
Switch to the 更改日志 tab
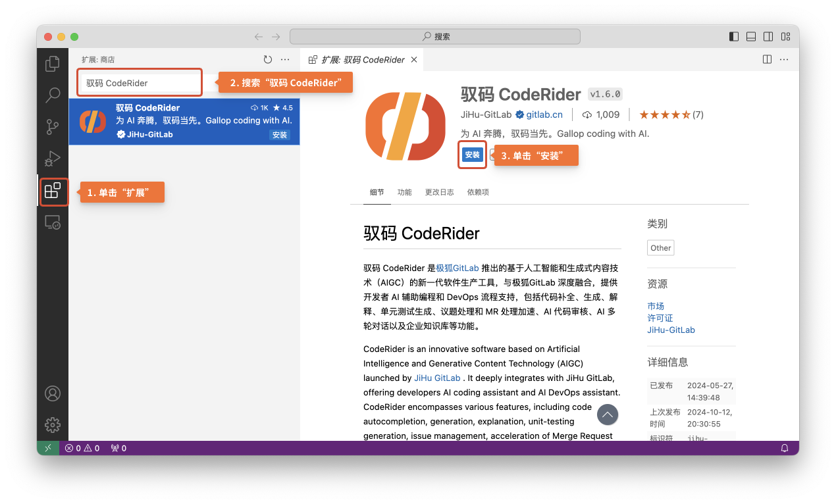(x=439, y=192)
